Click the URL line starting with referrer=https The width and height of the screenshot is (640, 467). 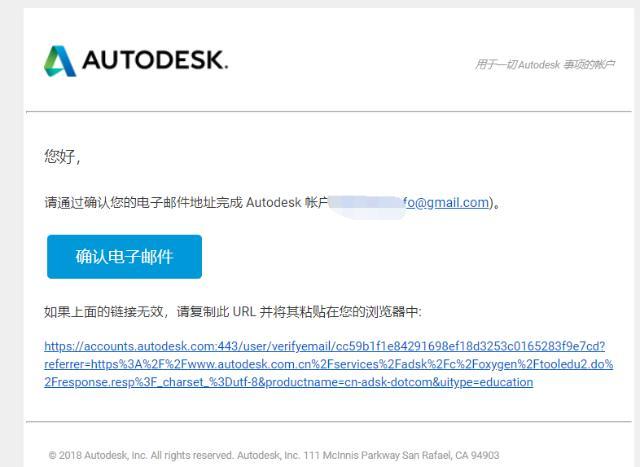pyautogui.click(x=329, y=364)
